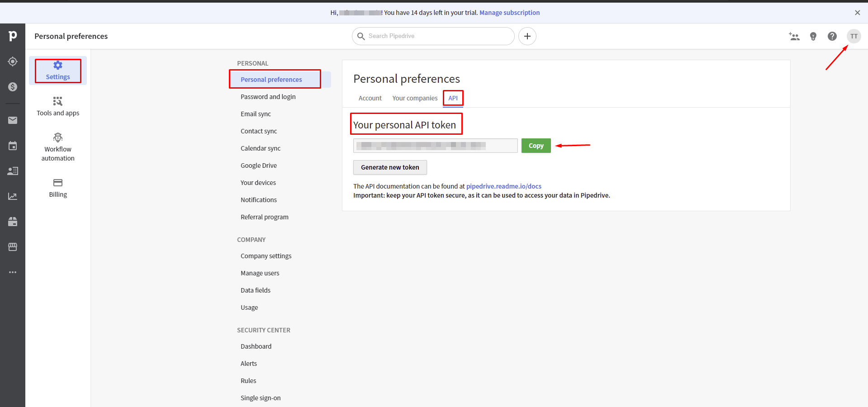Open Deals via the dollar sign icon
868x407 pixels.
point(13,87)
